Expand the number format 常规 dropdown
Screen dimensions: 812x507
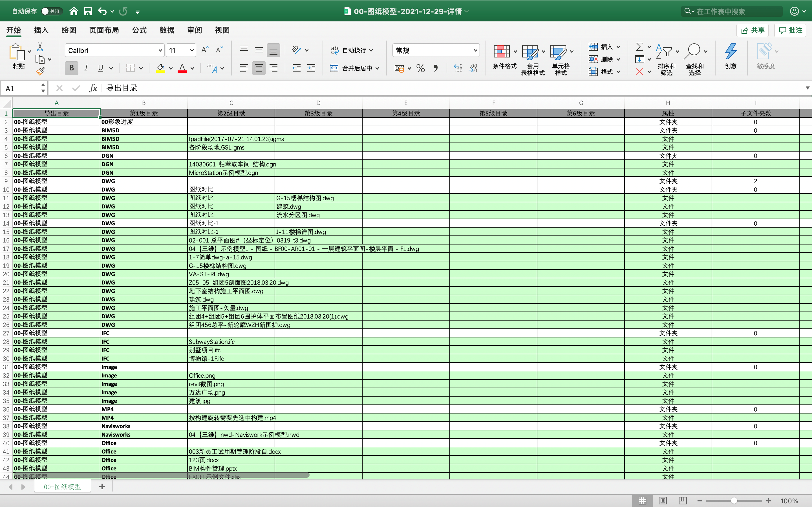(x=475, y=50)
